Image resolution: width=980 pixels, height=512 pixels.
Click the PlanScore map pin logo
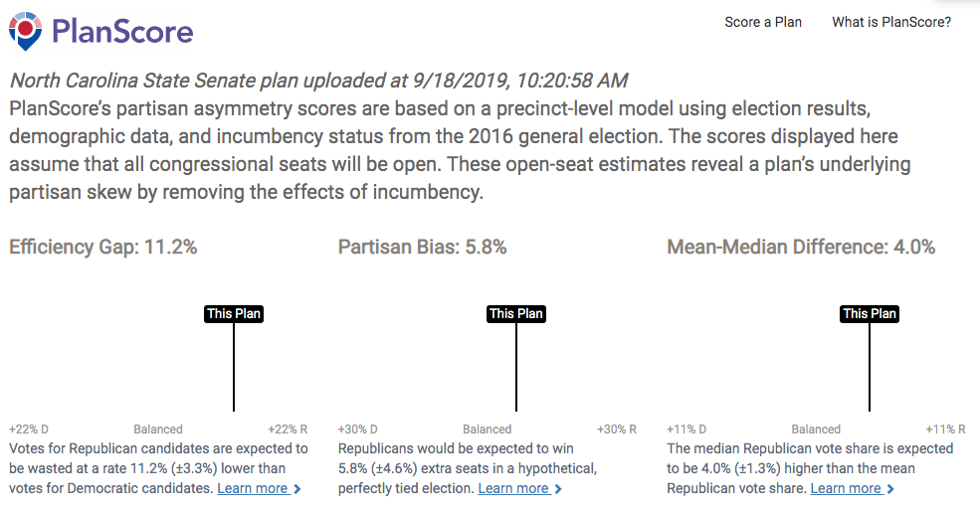point(25,31)
